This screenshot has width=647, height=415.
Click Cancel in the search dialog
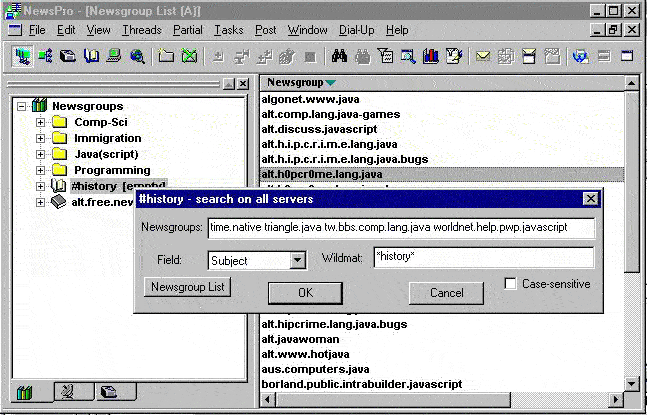pos(446,293)
